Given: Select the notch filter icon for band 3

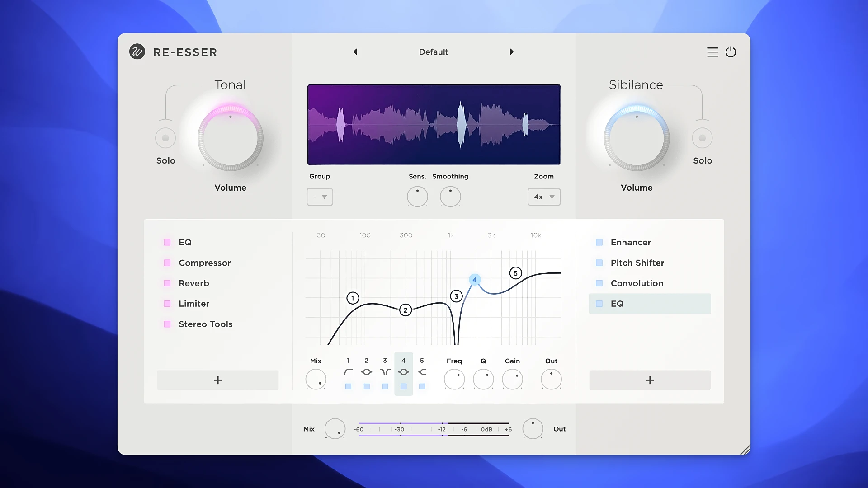Looking at the screenshot, I should pyautogui.click(x=385, y=372).
